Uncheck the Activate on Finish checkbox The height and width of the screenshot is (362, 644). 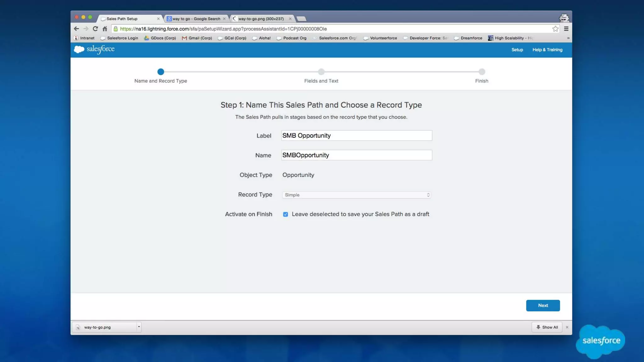tap(285, 214)
